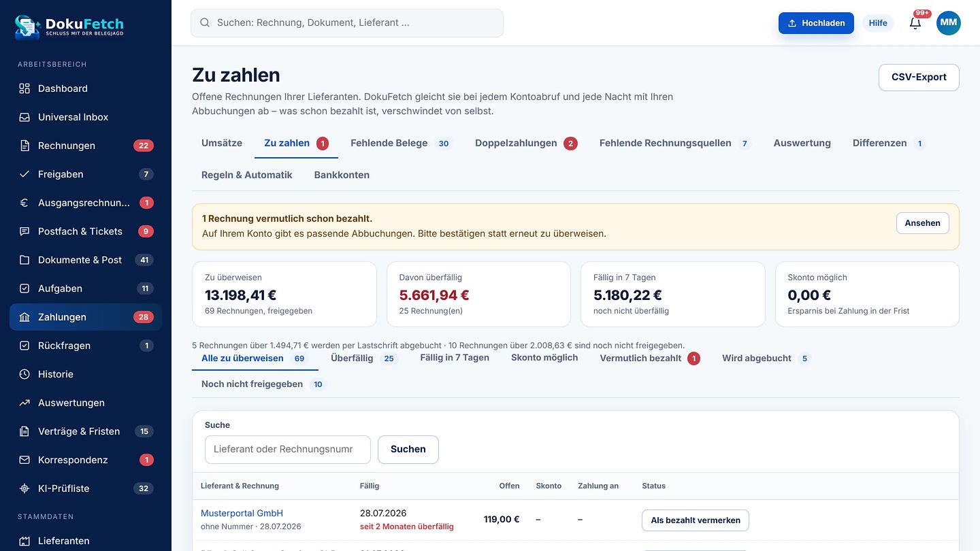Switch to the Umsätze tab
This screenshot has height=551, width=980.
222,143
